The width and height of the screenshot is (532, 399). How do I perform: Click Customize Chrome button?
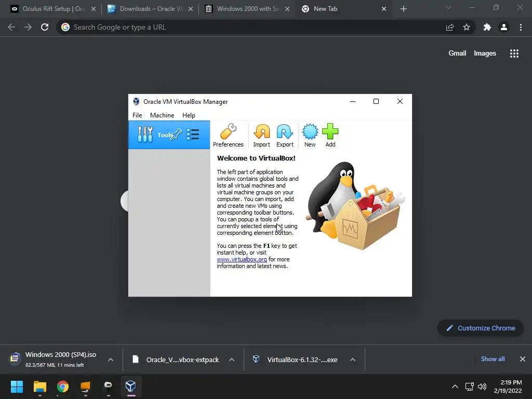481,328
